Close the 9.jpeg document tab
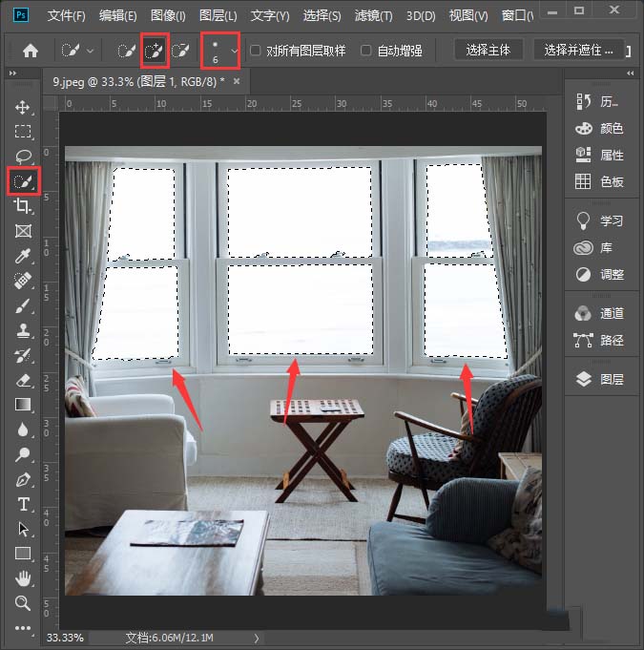Image resolution: width=644 pixels, height=650 pixels. [x=237, y=81]
